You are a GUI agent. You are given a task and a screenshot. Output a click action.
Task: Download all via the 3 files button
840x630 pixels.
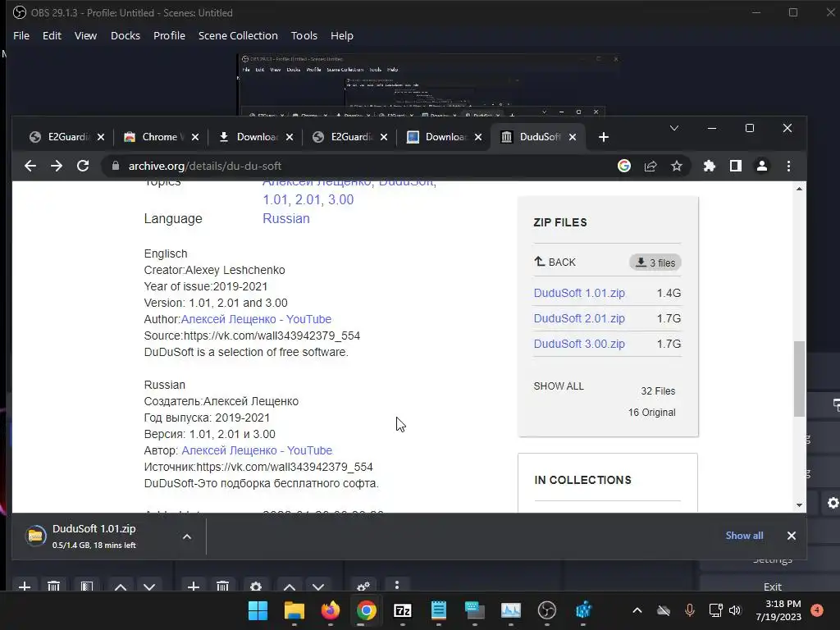click(655, 262)
